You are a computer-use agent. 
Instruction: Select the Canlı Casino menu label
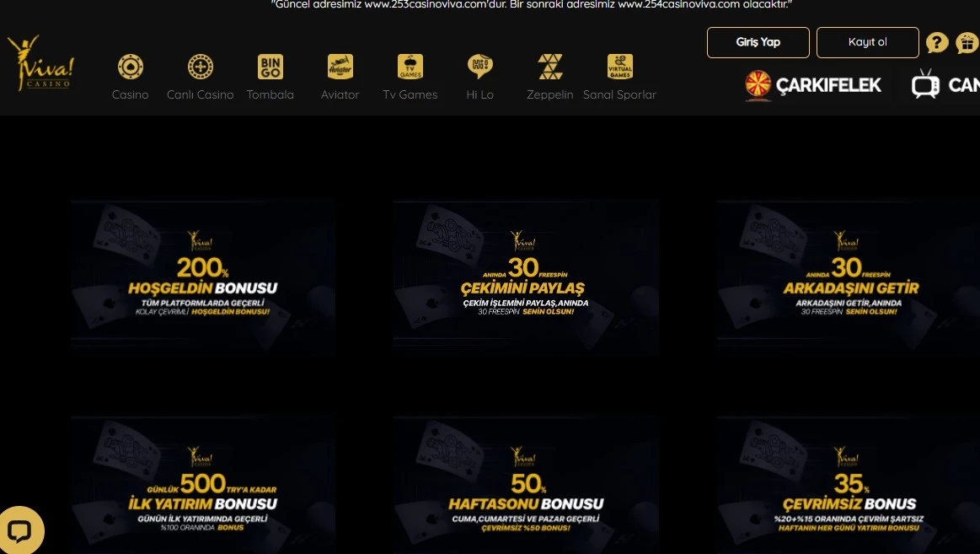pos(200,94)
